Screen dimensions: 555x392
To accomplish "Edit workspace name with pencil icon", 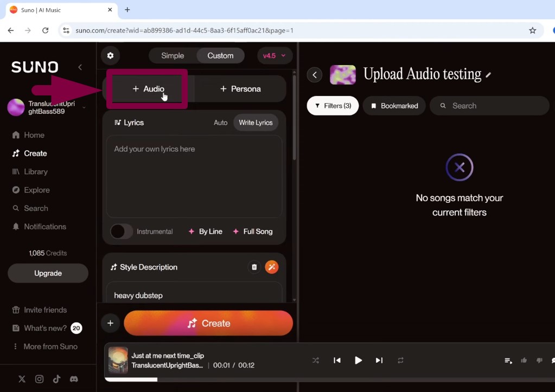I will (488, 75).
